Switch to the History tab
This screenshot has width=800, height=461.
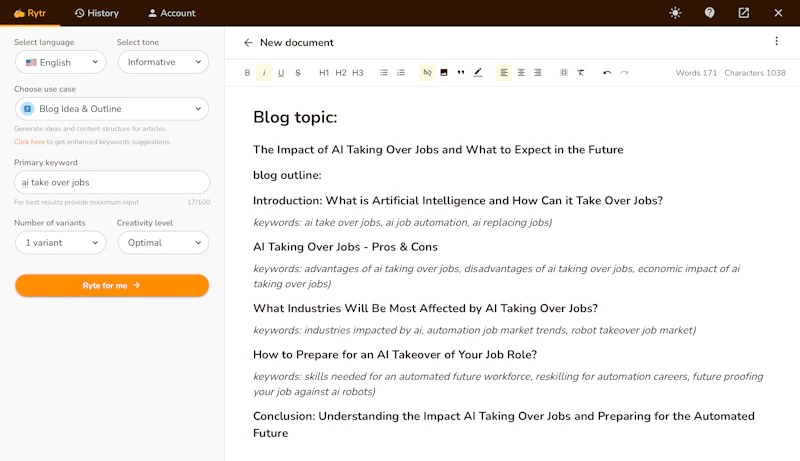pos(96,13)
